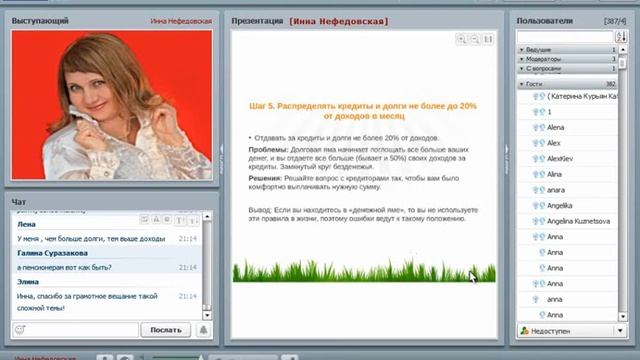Collapse the Модераторы group
Screen dimensions: 640x360
pos(521,59)
